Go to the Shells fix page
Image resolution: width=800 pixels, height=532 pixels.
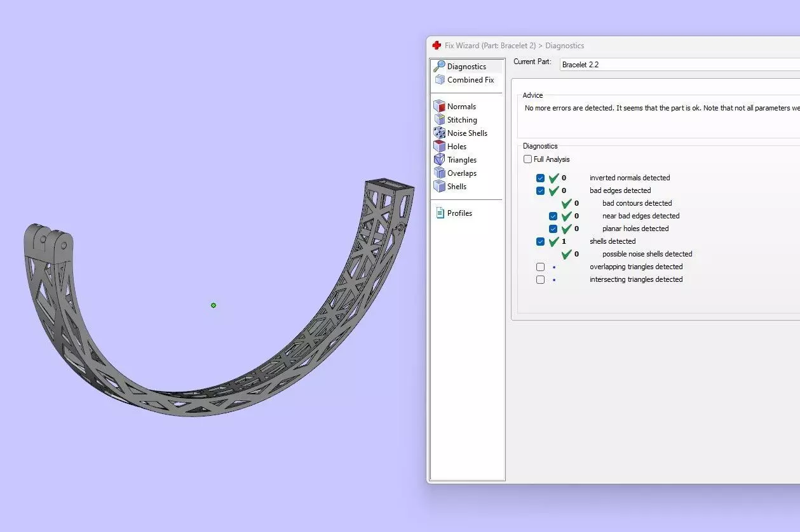pos(457,187)
